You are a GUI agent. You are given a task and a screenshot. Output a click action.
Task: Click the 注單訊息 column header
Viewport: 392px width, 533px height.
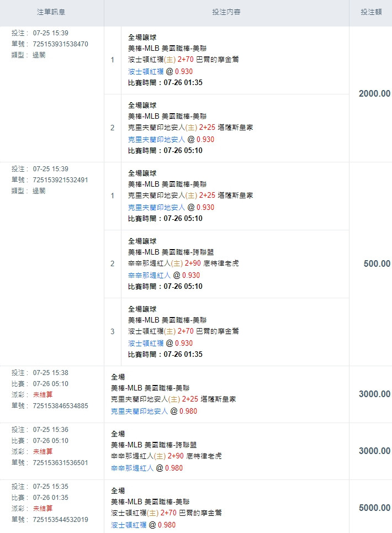(x=51, y=12)
